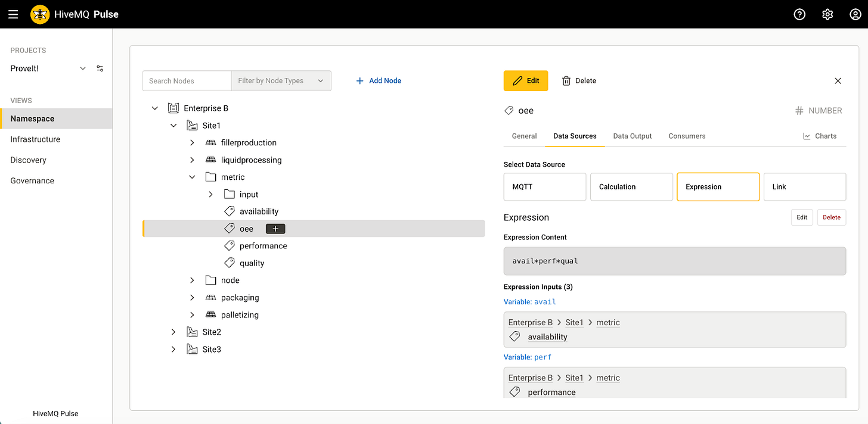Switch to the General tab
Image resolution: width=868 pixels, height=424 pixels.
(x=525, y=136)
